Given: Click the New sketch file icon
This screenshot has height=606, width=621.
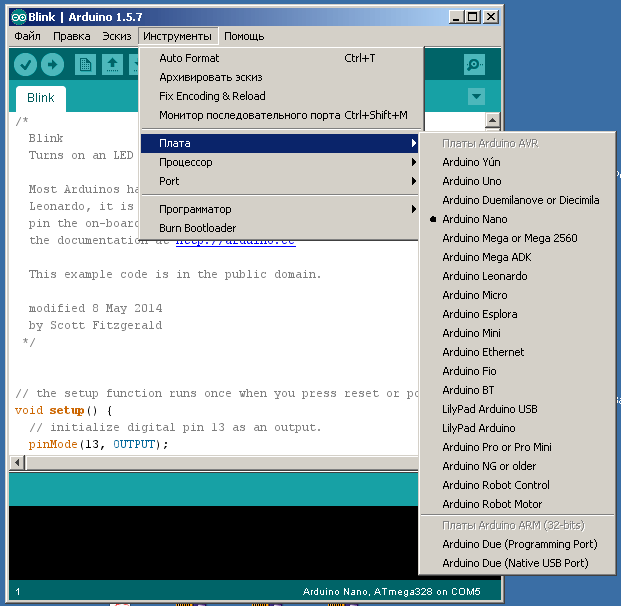Looking at the screenshot, I should point(85,65).
